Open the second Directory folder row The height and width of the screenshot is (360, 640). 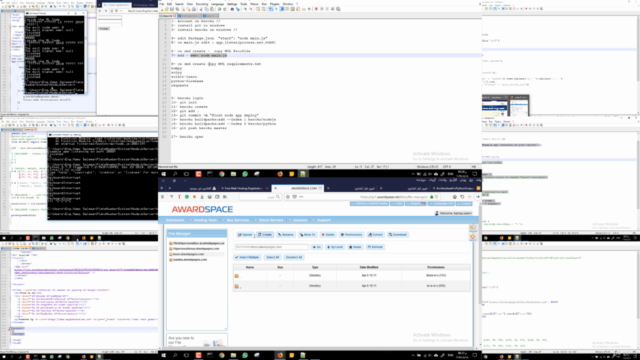[x=352, y=286]
